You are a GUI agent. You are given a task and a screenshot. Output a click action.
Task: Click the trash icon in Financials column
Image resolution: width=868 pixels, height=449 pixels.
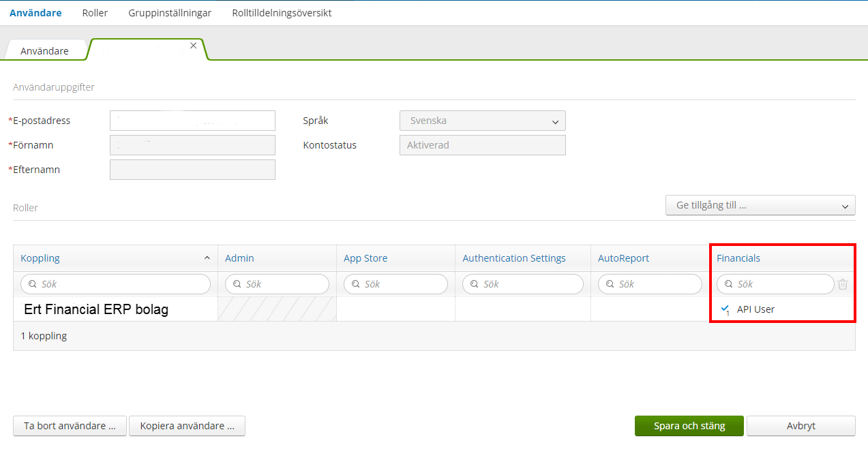(x=843, y=285)
